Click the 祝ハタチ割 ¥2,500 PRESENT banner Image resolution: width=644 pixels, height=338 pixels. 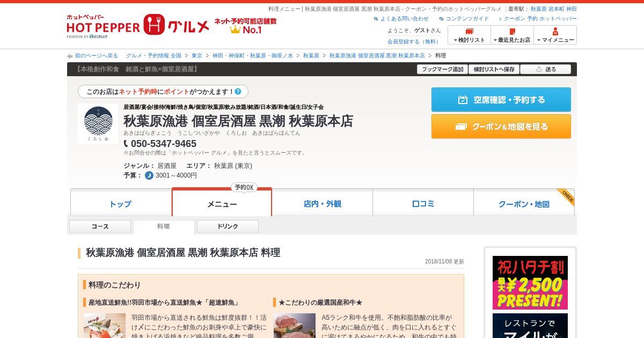(x=530, y=283)
